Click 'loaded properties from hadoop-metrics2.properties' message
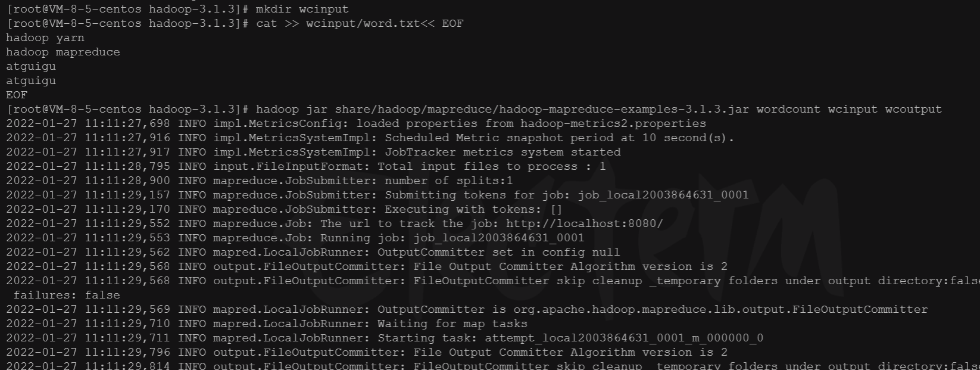Image resolution: width=980 pixels, height=370 pixels. click(x=531, y=123)
